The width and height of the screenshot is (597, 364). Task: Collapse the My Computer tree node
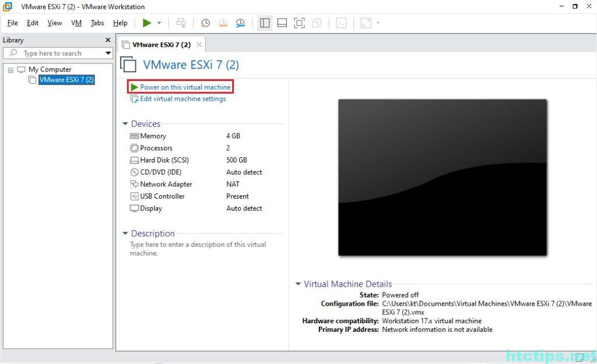[x=10, y=70]
